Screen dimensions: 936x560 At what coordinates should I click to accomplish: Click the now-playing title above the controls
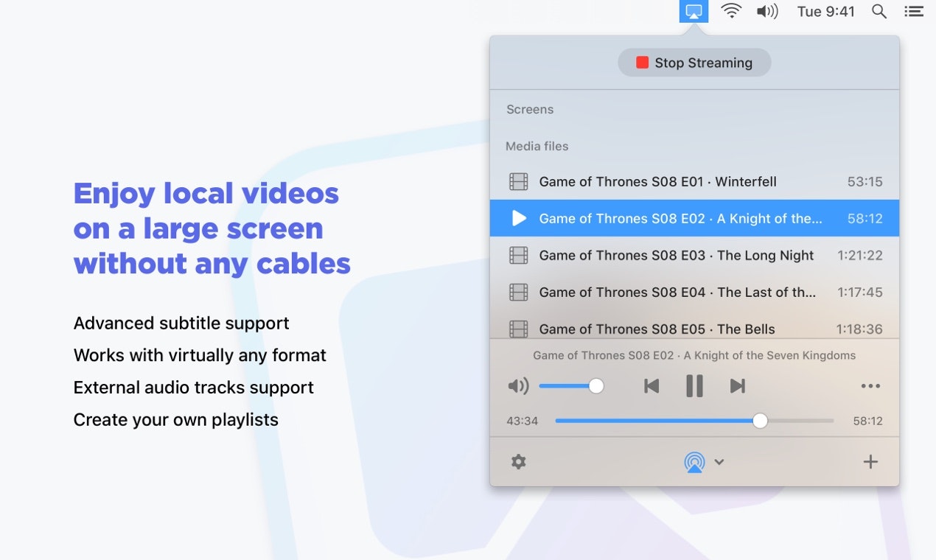(694, 355)
